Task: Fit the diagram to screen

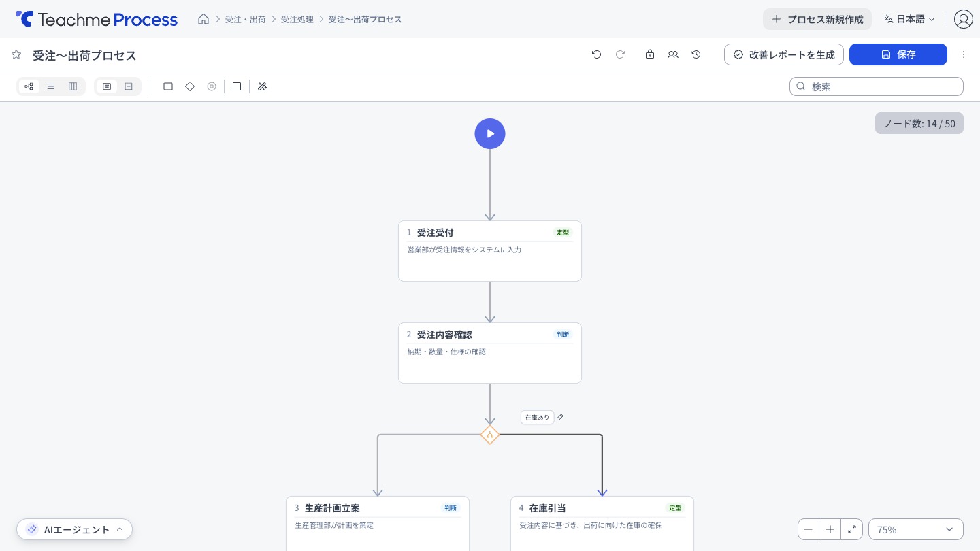Action: click(852, 529)
